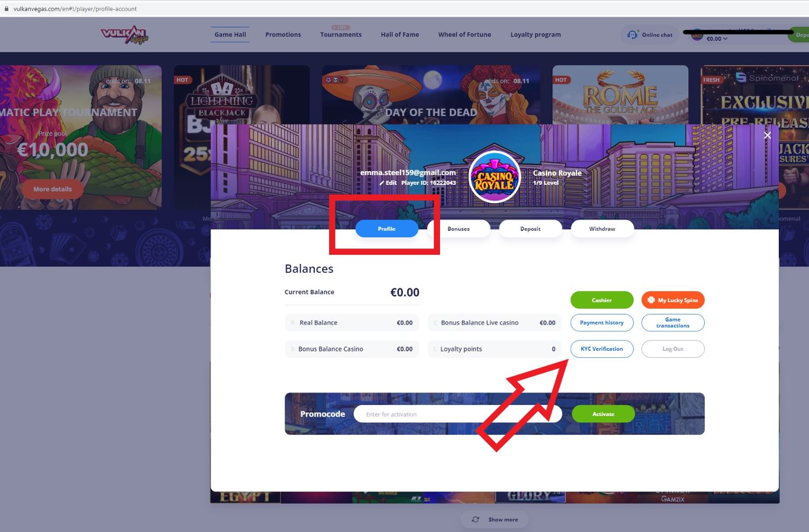Open KYC Verification
The image size is (809, 532).
[x=602, y=349]
